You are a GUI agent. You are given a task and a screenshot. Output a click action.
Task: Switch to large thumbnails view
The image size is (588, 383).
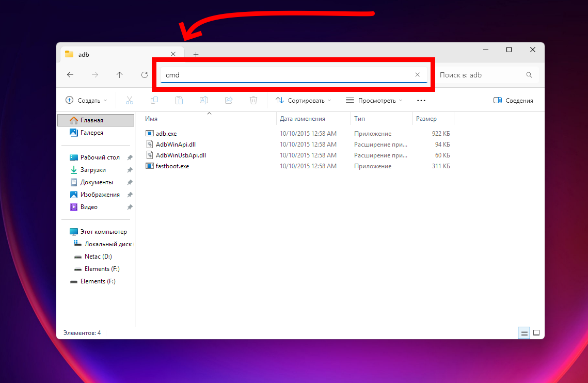click(x=536, y=333)
